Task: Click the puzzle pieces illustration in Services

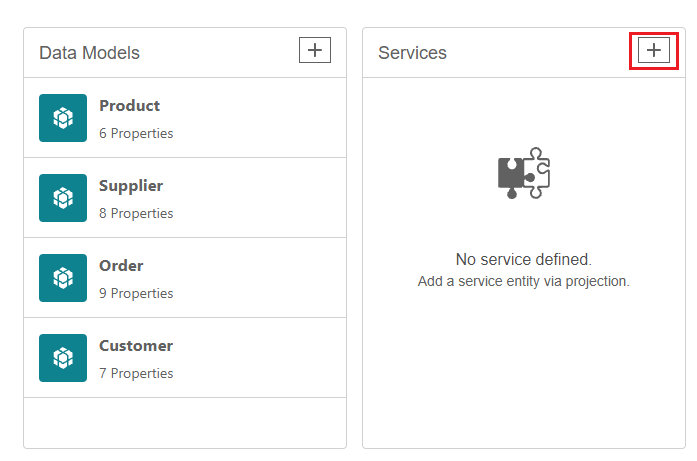Action: click(x=524, y=173)
